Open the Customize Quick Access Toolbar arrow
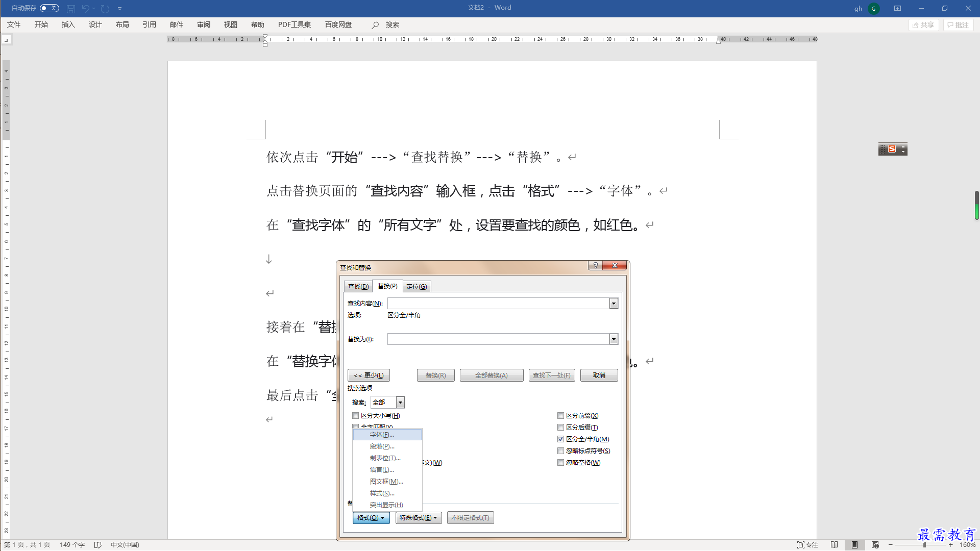Image resolution: width=980 pixels, height=551 pixels. [119, 8]
